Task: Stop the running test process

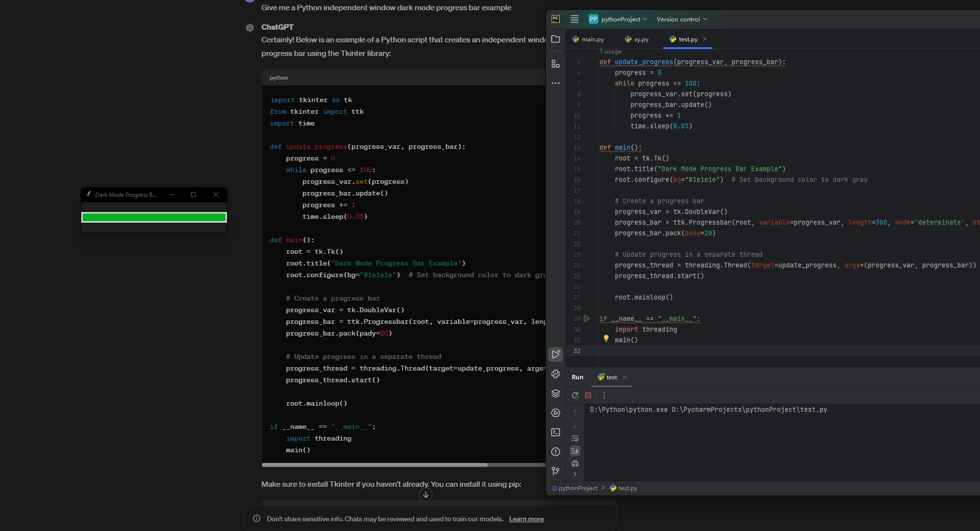Action: (x=588, y=395)
